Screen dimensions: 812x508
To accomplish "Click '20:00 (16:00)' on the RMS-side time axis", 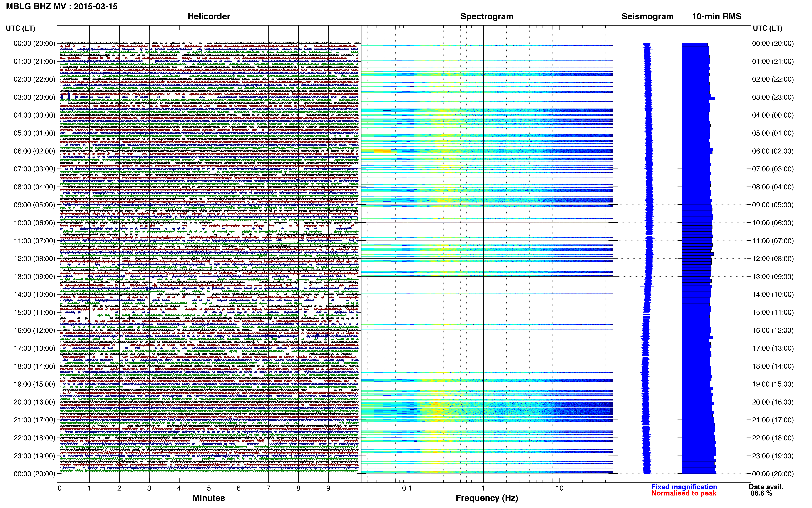I will coord(773,402).
